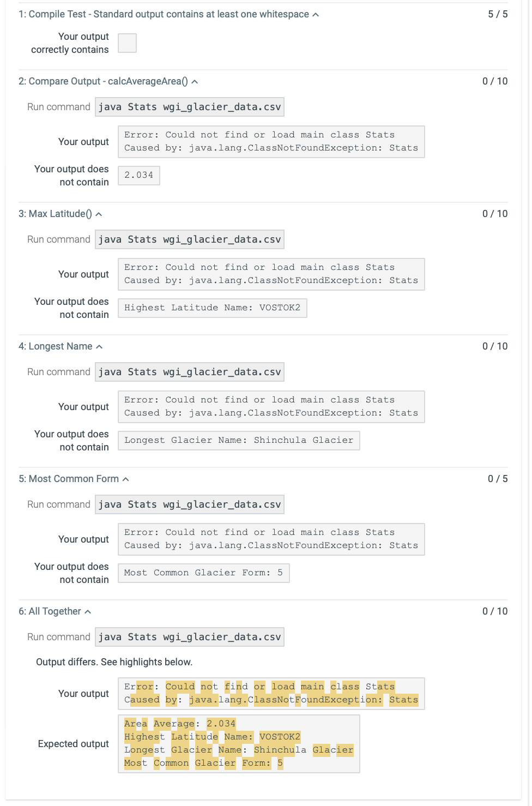Click 'Highest Latitude Name: VOSTOK2' missing output box
The height and width of the screenshot is (806, 532).
[x=213, y=308]
